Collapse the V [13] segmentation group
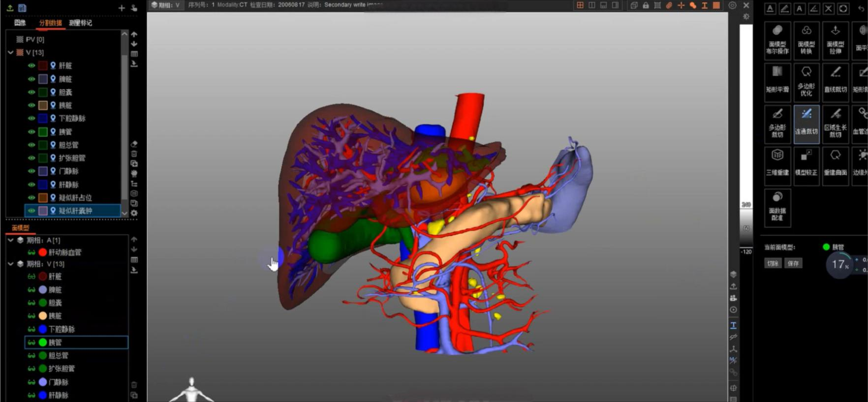The width and height of the screenshot is (868, 402). click(11, 52)
